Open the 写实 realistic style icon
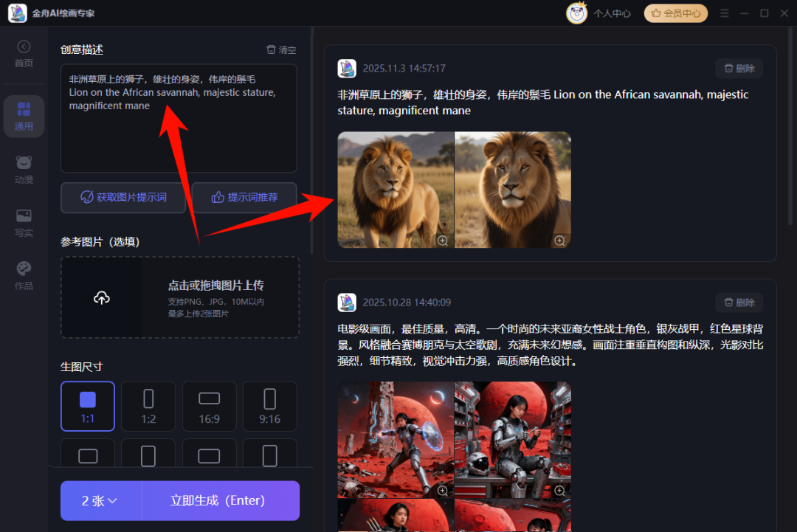The image size is (797, 532). tap(24, 223)
